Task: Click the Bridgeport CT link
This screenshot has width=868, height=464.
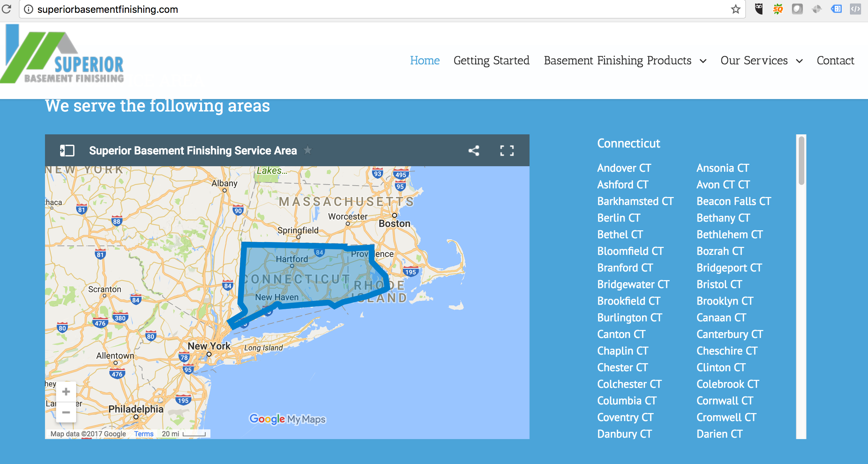Action: (x=729, y=268)
